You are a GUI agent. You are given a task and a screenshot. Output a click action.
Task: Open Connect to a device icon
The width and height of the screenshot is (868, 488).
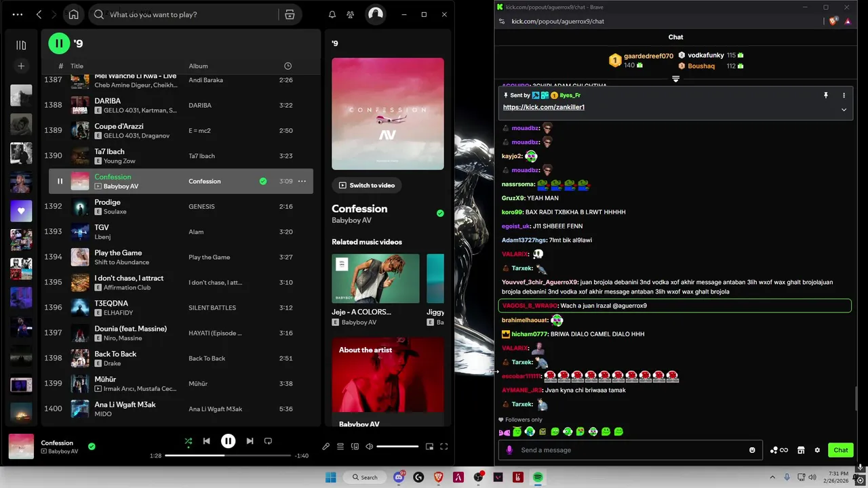click(x=355, y=447)
